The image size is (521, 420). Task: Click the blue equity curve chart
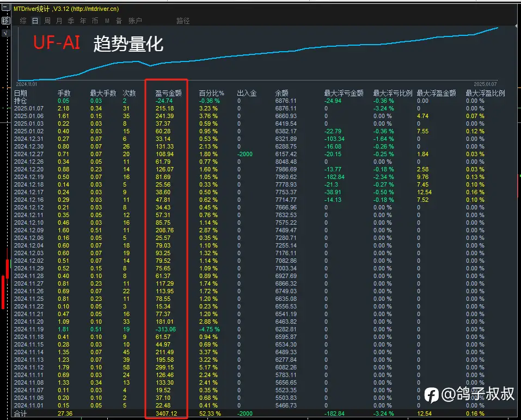(259, 55)
